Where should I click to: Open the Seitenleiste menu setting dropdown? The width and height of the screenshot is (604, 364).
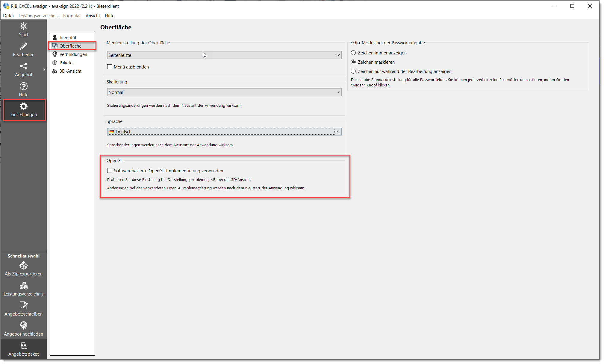click(x=224, y=55)
